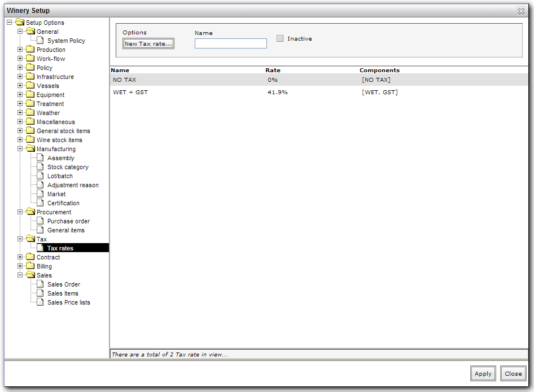Click the [WET, GST] components cell
The image size is (534, 392).
tap(380, 92)
